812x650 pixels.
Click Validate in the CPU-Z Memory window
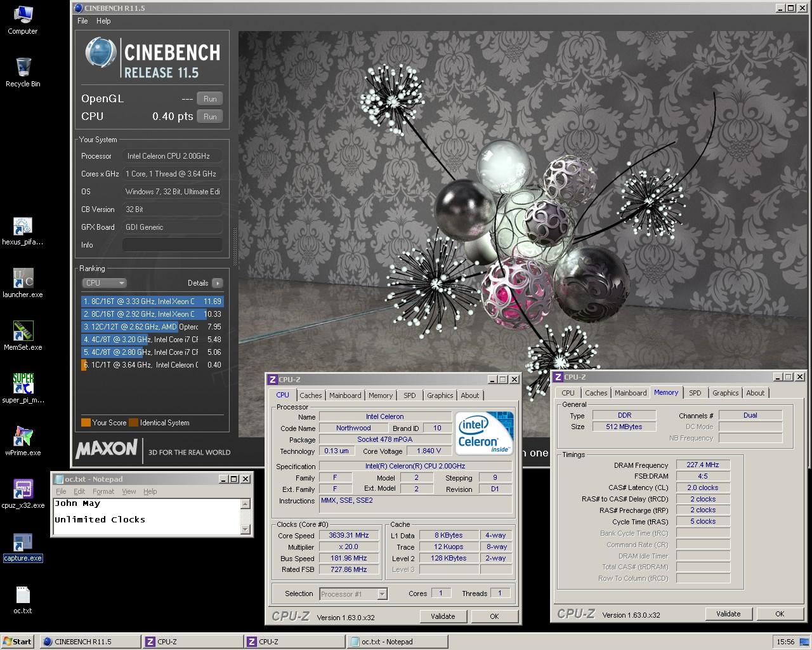point(728,614)
